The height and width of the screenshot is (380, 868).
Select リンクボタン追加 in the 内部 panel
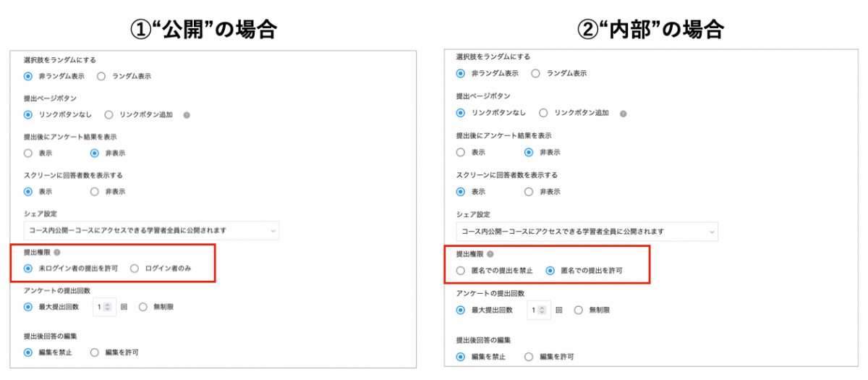(x=545, y=113)
